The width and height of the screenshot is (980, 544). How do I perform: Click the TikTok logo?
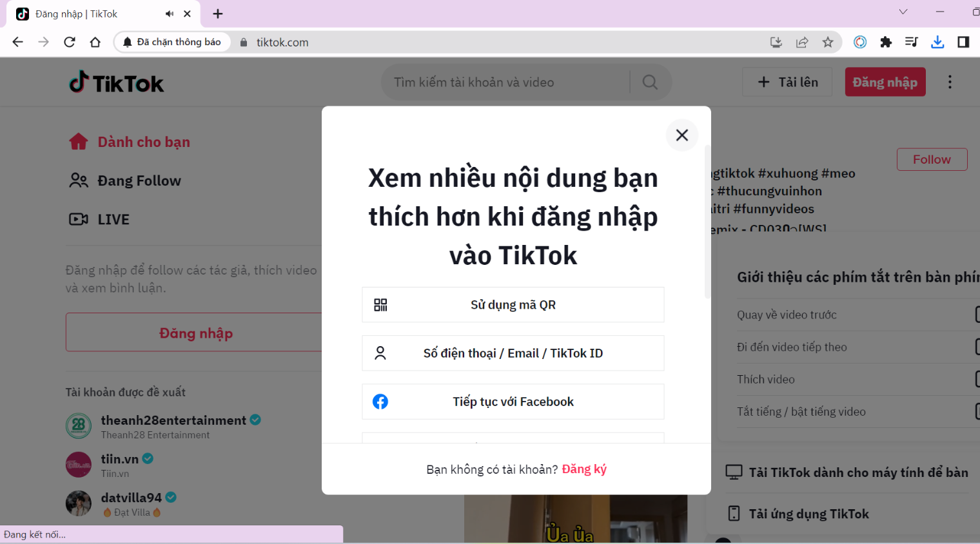[117, 83]
